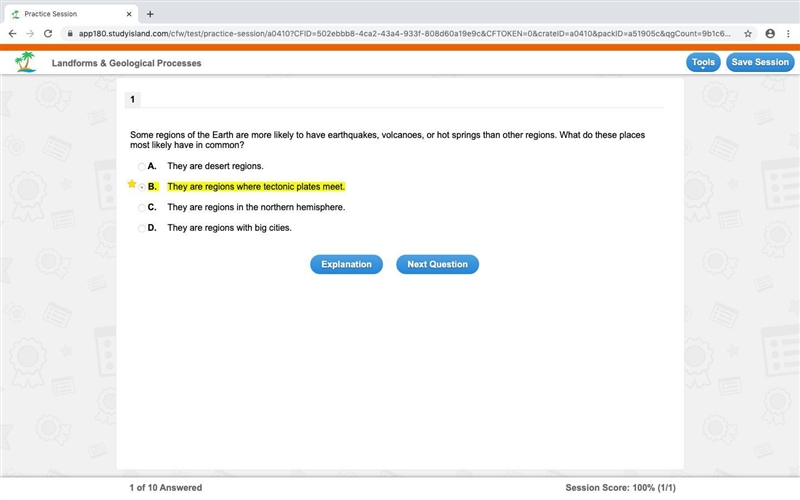
Task: Open the Tools dropdown
Action: (x=703, y=62)
